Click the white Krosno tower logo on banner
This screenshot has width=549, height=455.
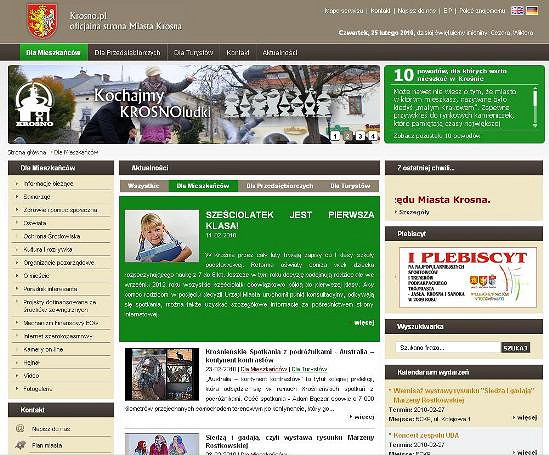34,104
